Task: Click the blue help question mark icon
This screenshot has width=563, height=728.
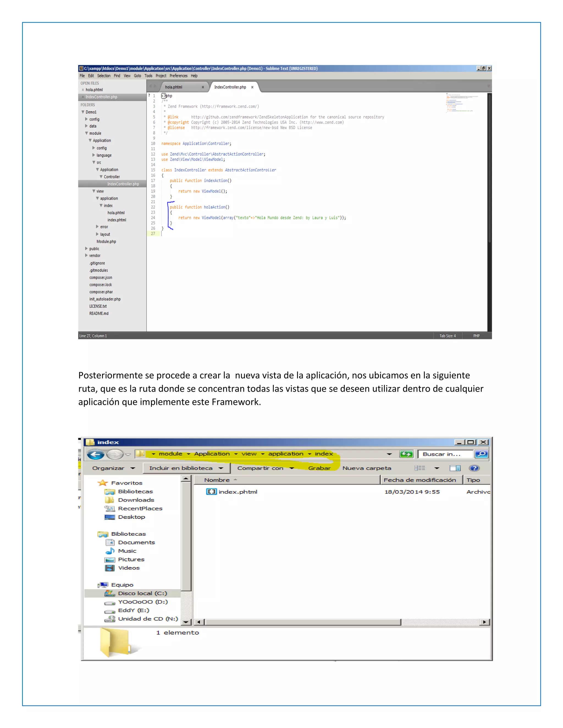Action: tap(474, 468)
